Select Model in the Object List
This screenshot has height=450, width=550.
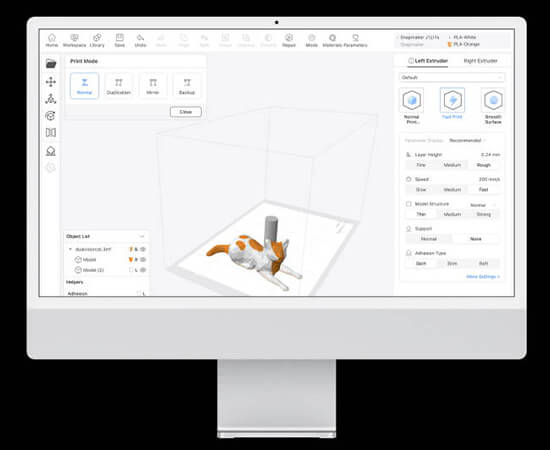pos(90,260)
